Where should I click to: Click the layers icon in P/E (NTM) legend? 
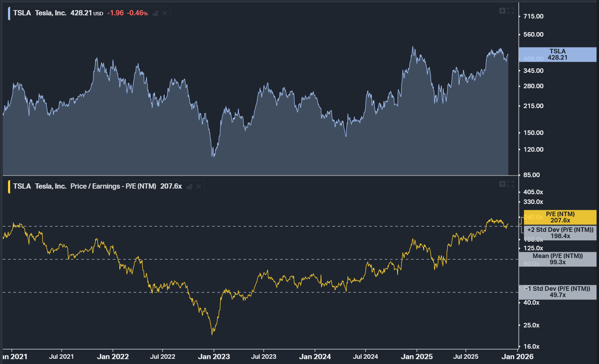(x=189, y=187)
